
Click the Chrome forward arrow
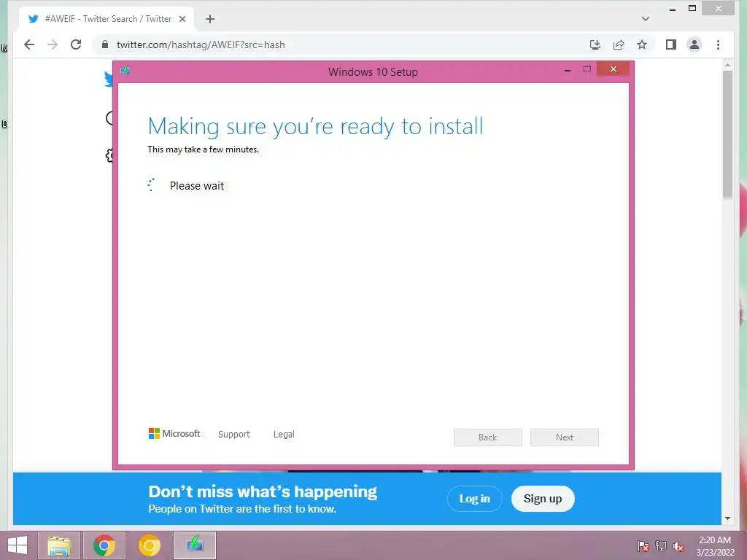pyautogui.click(x=53, y=44)
